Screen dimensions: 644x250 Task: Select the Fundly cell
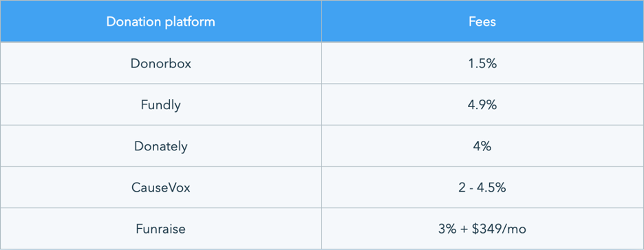pyautogui.click(x=160, y=105)
